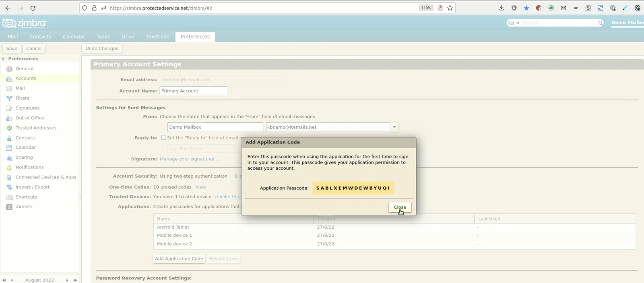
Task: Open browser downloads icon
Action: pyautogui.click(x=502, y=8)
